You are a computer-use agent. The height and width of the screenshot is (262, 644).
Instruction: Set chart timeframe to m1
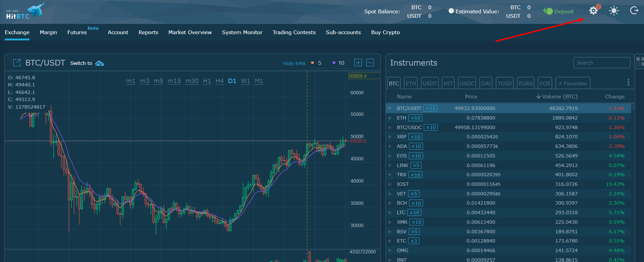click(130, 81)
